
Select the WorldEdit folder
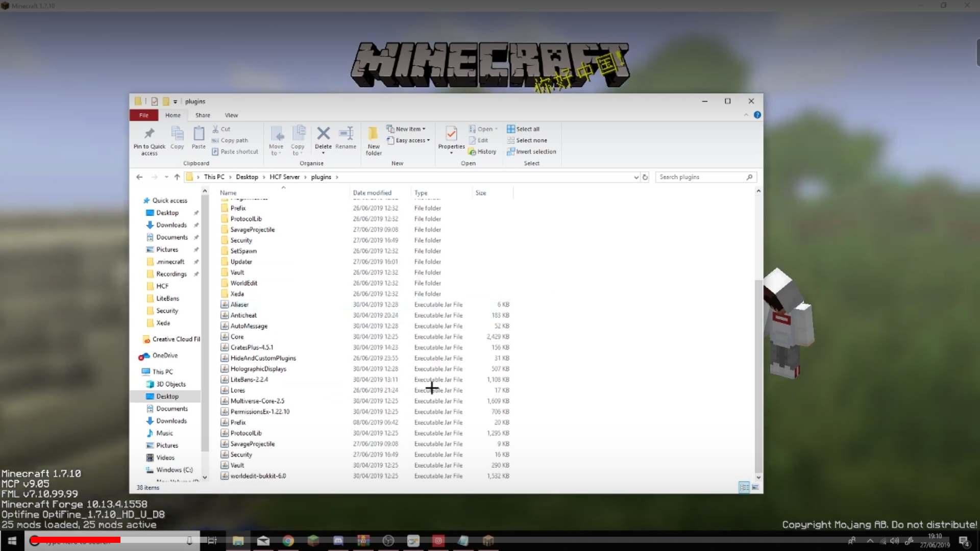pyautogui.click(x=243, y=283)
